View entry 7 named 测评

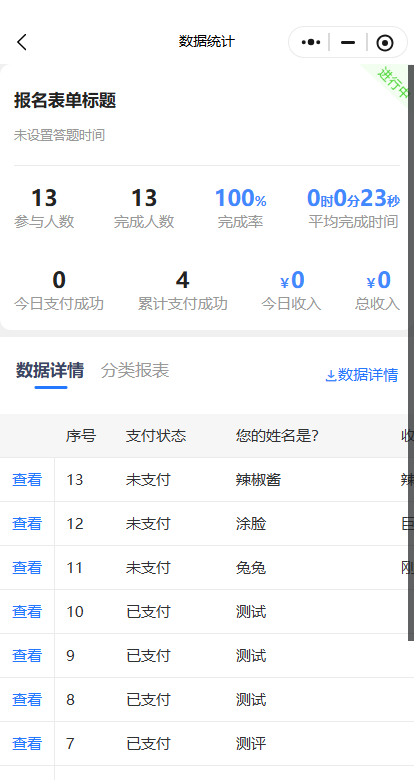click(27, 744)
